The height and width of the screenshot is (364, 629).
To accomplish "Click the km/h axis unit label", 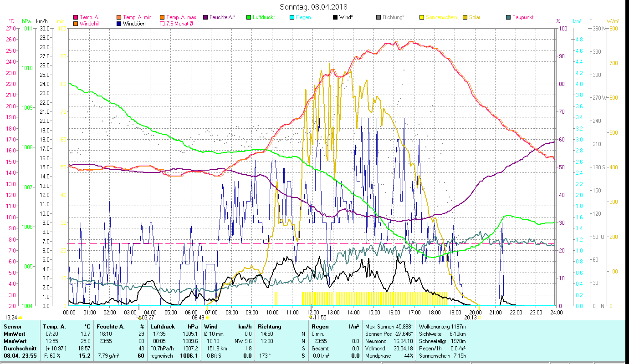I will click(41, 21).
